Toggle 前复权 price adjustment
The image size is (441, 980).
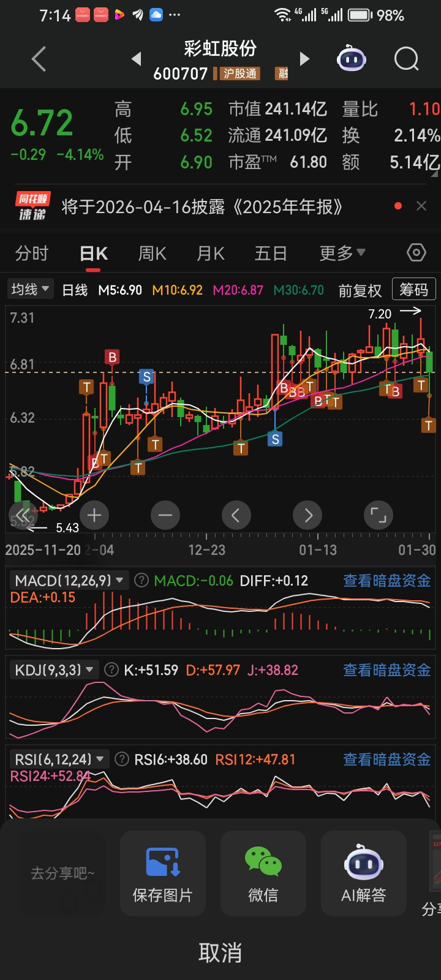360,290
